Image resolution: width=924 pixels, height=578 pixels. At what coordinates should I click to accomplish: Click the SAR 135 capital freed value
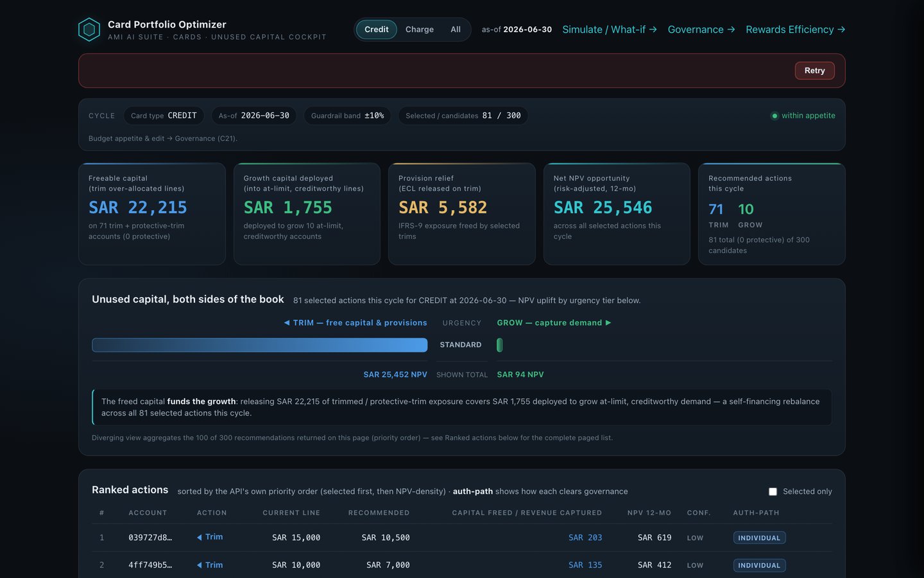tap(585, 565)
